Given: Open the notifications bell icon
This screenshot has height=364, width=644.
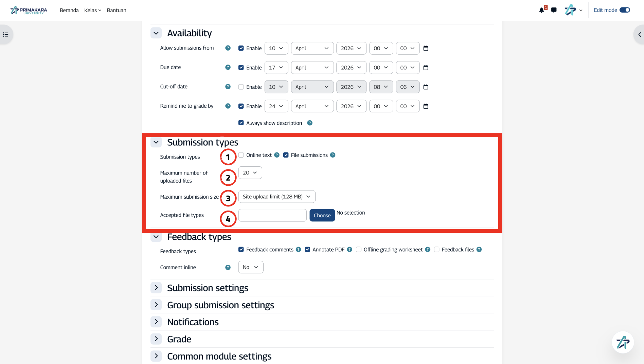Looking at the screenshot, I should pyautogui.click(x=541, y=10).
